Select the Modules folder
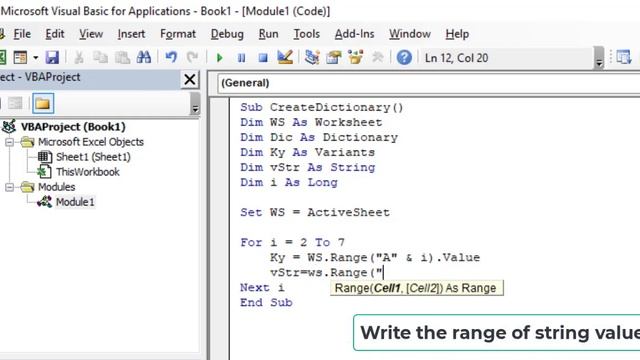 (x=56, y=187)
